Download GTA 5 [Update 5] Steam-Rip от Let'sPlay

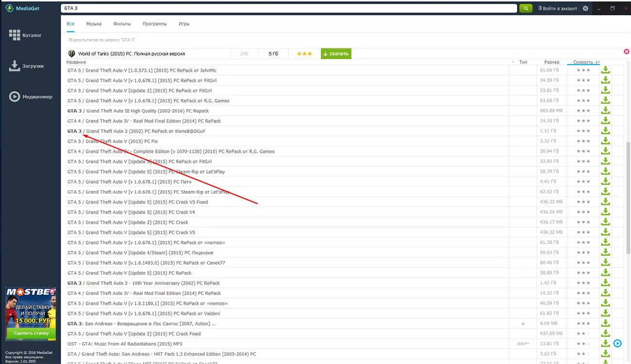pyautogui.click(x=605, y=172)
